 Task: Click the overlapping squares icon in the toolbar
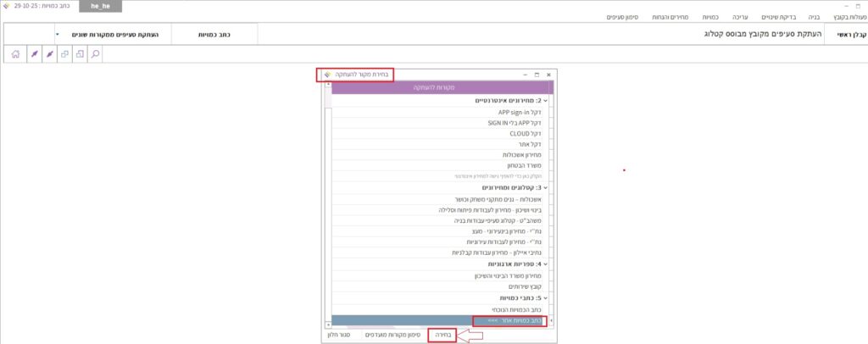coord(64,53)
